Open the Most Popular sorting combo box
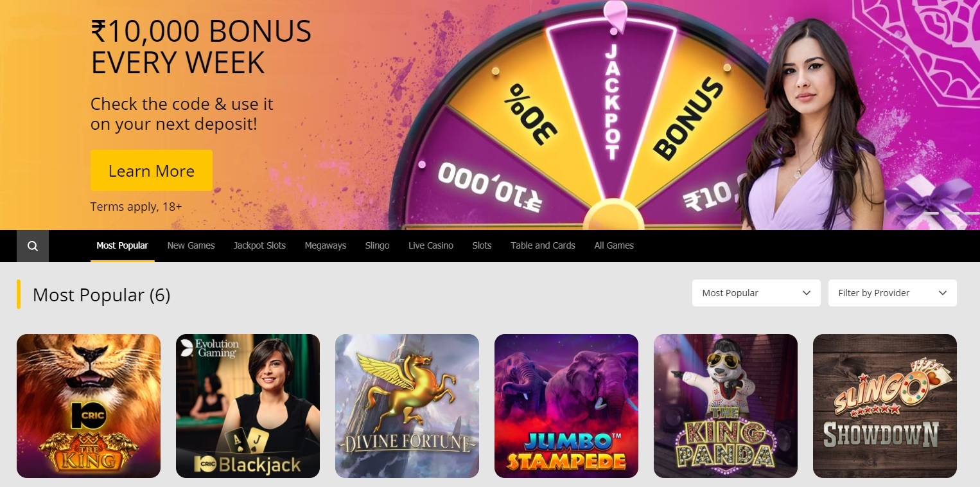 pyautogui.click(x=757, y=293)
